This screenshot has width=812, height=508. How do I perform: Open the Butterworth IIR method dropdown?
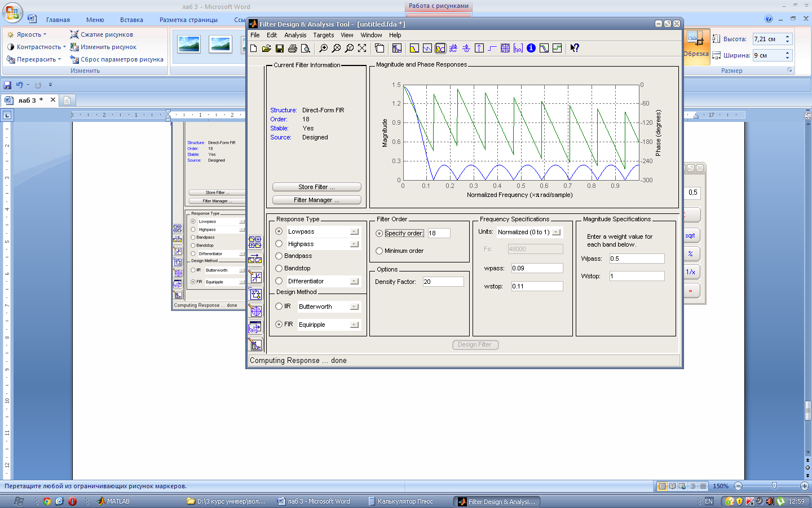coord(354,306)
